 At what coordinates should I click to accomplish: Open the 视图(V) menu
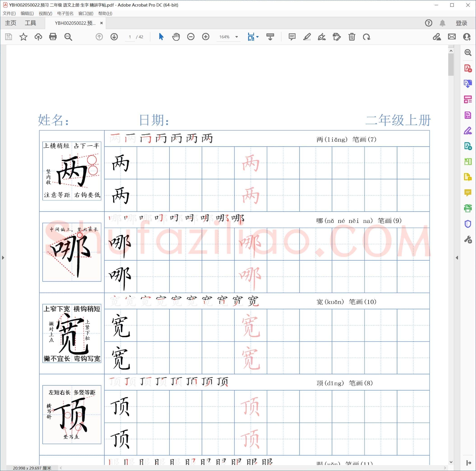(x=45, y=13)
